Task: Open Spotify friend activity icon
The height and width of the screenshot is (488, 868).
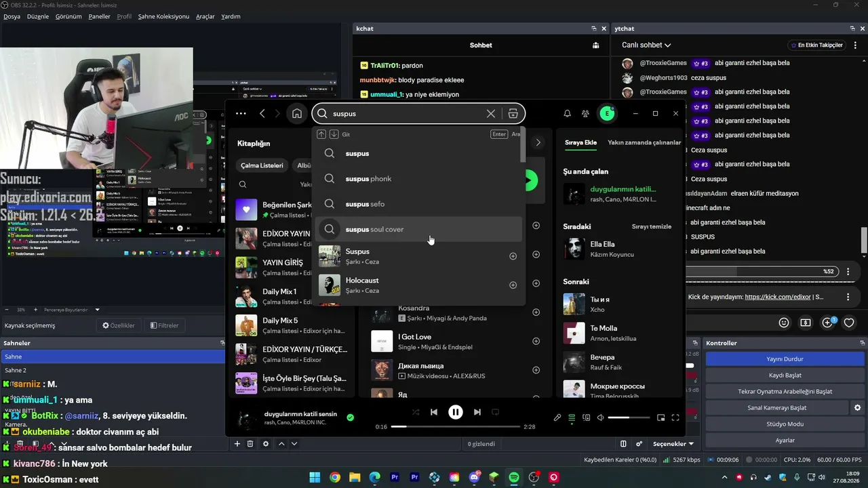Action: (x=585, y=114)
